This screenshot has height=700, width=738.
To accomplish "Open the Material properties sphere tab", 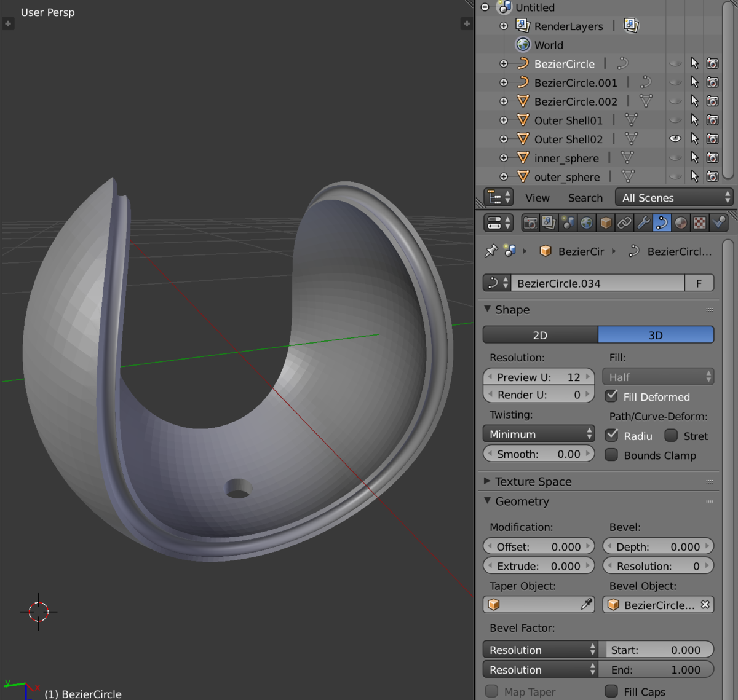I will point(681,222).
